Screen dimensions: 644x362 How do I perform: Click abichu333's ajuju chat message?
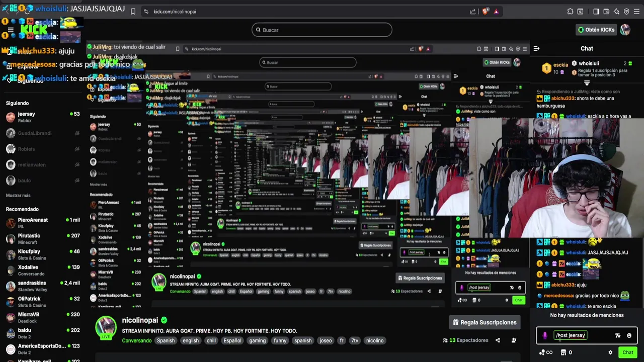(561, 285)
